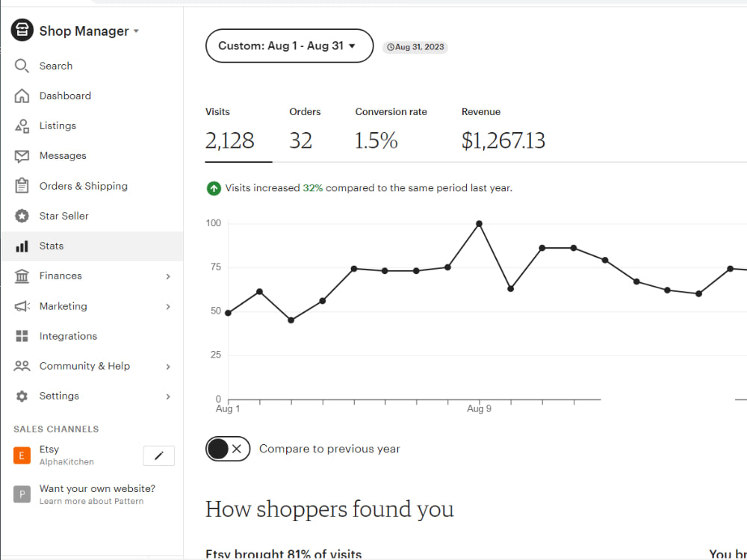Click the Listings shapes icon
Image resolution: width=747 pixels, height=560 pixels.
(x=22, y=125)
